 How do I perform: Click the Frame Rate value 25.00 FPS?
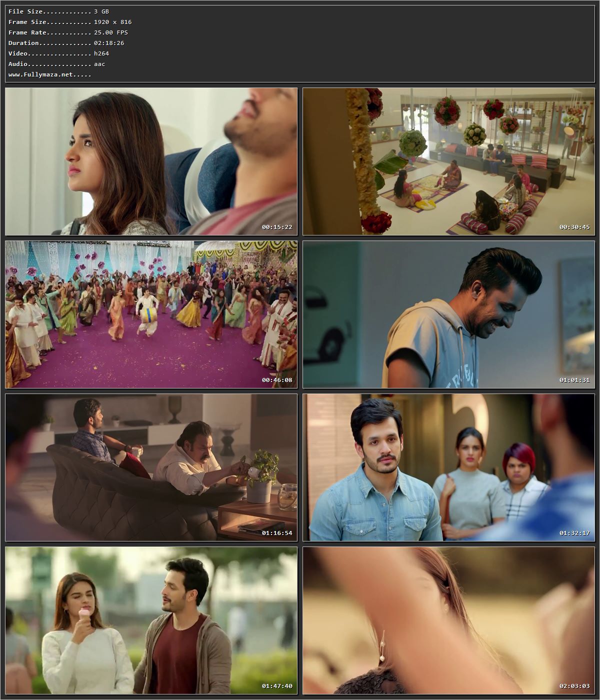pyautogui.click(x=111, y=32)
